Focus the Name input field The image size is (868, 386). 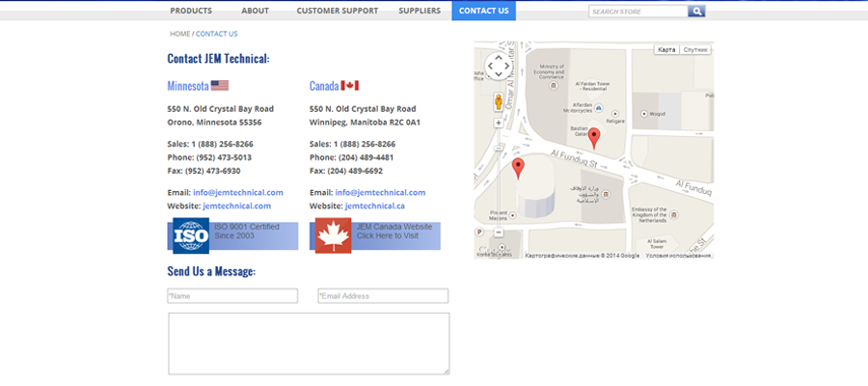(232, 296)
